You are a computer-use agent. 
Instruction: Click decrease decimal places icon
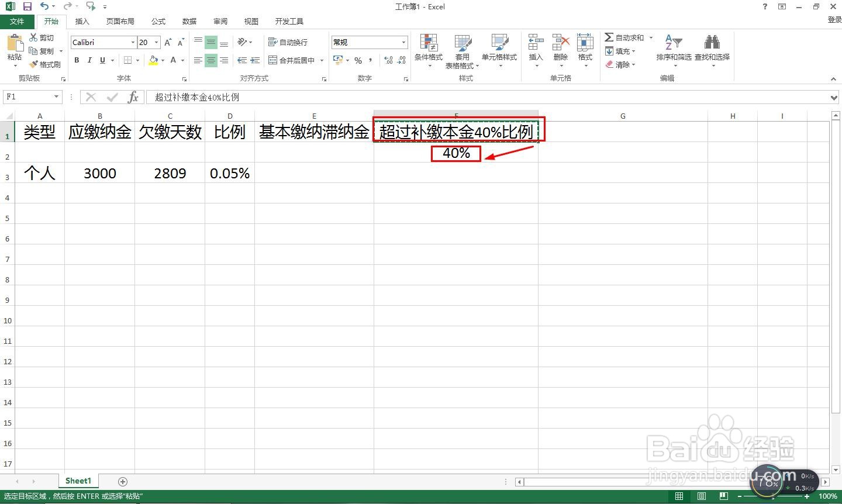pyautogui.click(x=401, y=60)
